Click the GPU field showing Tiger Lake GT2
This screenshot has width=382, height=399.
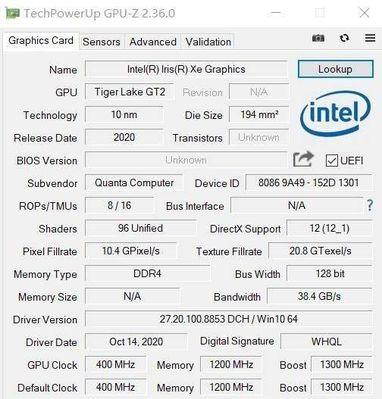pos(130,92)
